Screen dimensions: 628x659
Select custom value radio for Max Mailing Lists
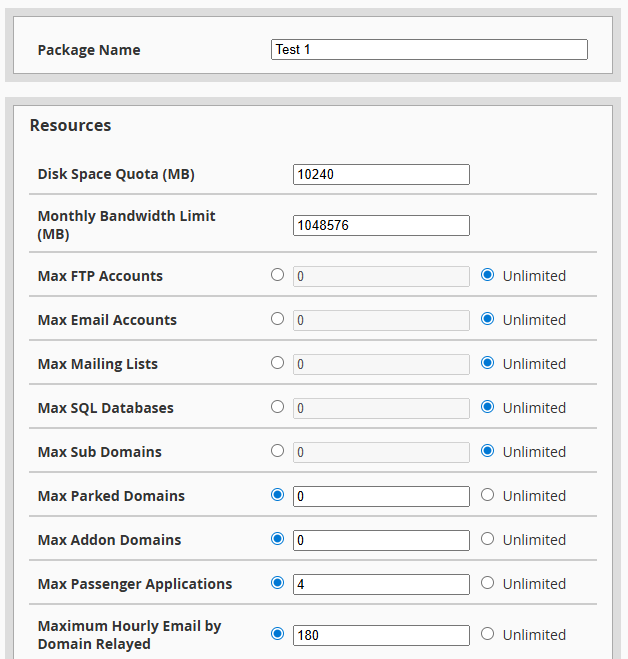point(277,363)
